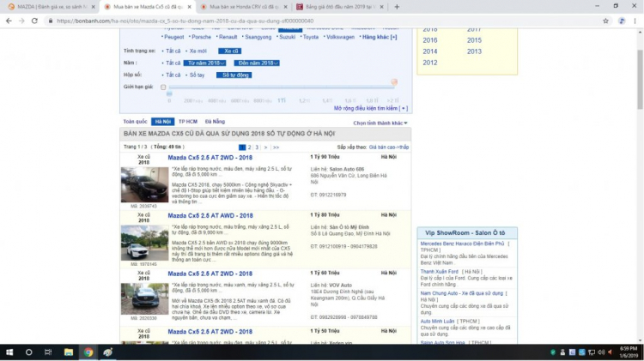Open the volume icon in the system tray
The image size is (644, 361).
(601, 352)
